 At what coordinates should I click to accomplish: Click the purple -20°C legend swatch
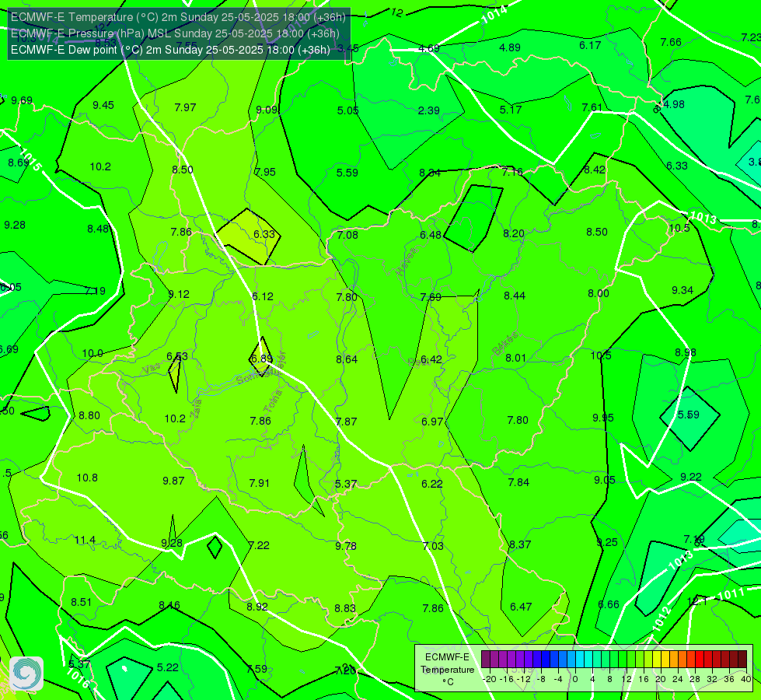point(486,660)
